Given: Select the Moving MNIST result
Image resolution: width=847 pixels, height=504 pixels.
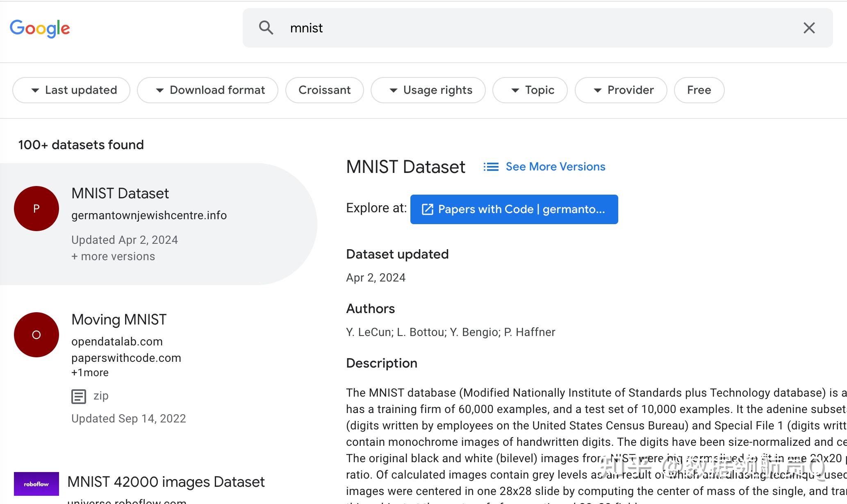Looking at the screenshot, I should (x=119, y=320).
